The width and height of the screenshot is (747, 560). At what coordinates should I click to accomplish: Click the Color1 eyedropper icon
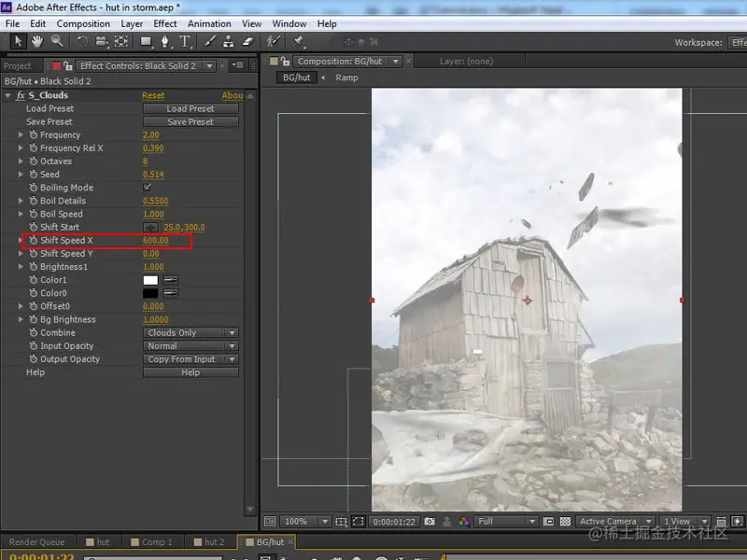coord(171,280)
